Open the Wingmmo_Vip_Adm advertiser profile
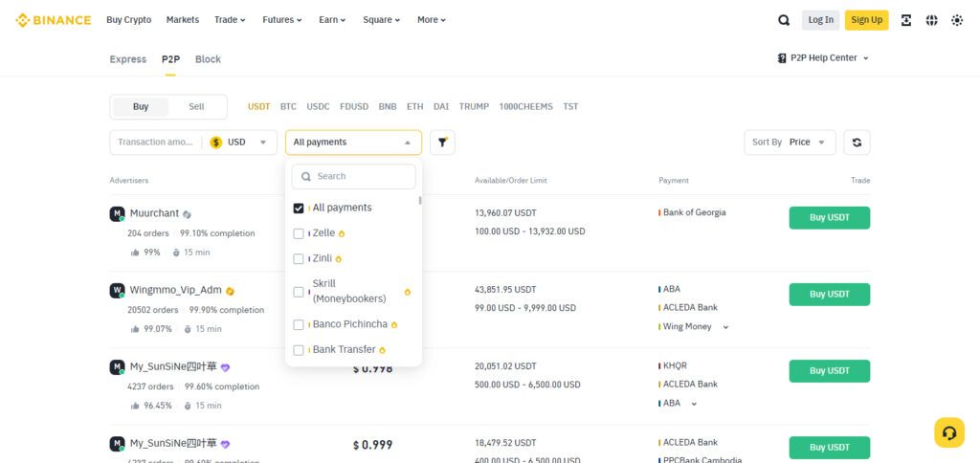The width and height of the screenshot is (980, 463). tap(176, 291)
